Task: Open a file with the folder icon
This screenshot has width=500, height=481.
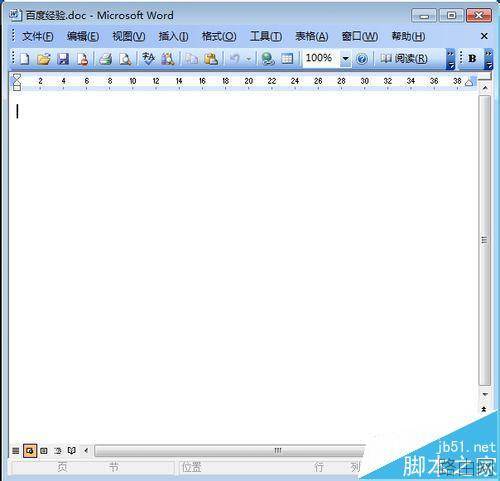Action: tap(44, 59)
